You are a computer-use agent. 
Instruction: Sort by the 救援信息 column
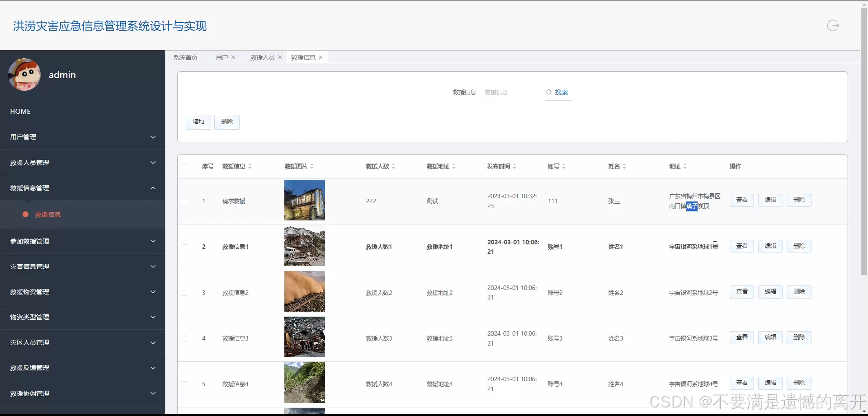coord(250,167)
